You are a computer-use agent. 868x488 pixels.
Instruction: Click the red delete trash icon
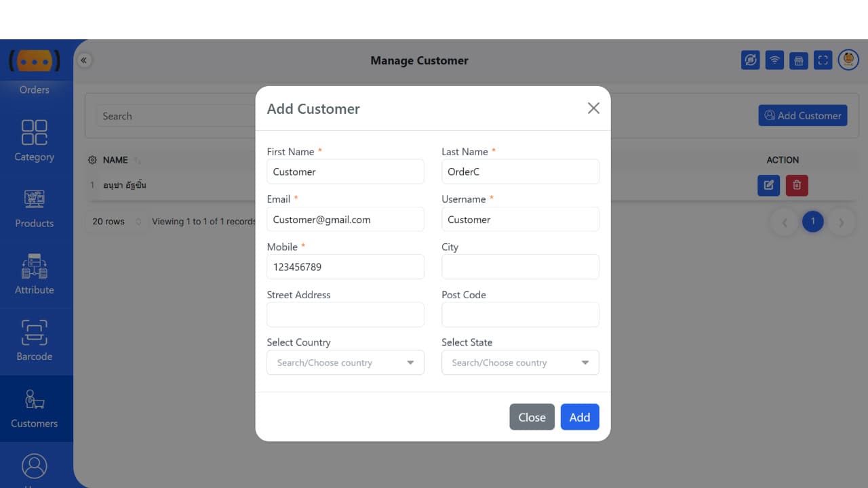pyautogui.click(x=797, y=185)
